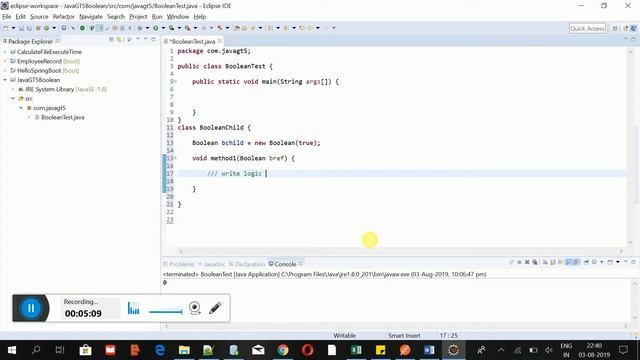Collapse the main method at line 5
This screenshot has width=640, height=360.
pyautogui.click(x=175, y=82)
